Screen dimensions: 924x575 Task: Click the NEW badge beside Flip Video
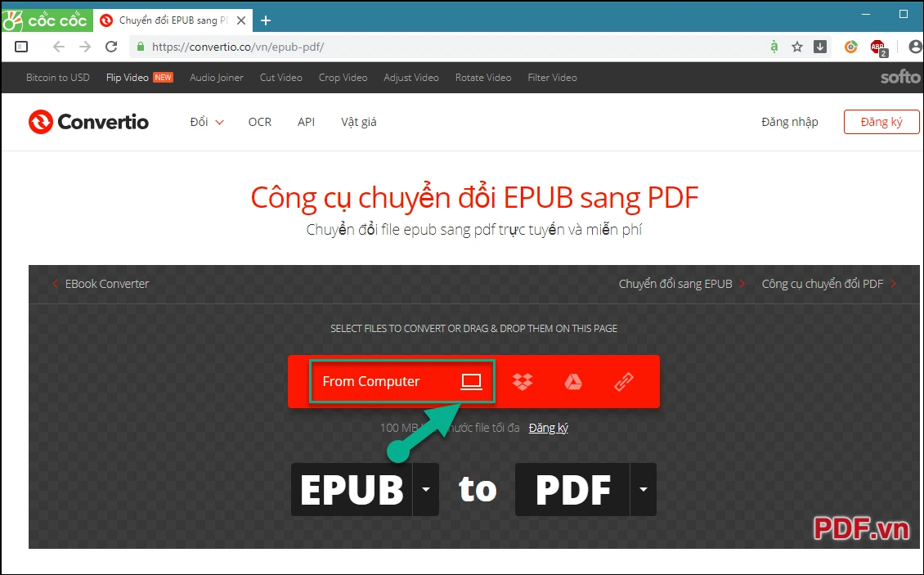point(164,77)
